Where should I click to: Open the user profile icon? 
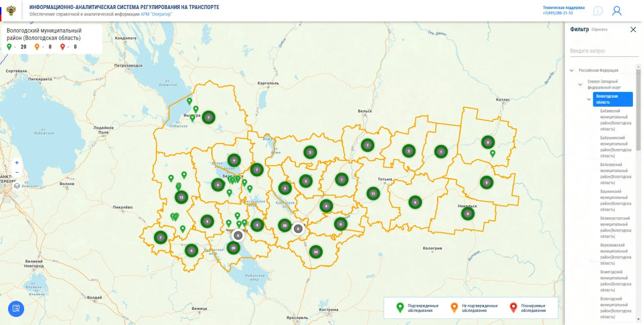616,11
